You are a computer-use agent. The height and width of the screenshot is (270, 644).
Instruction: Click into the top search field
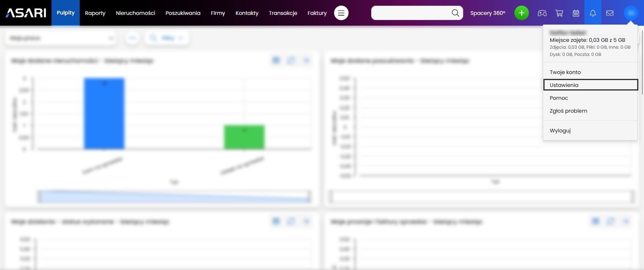click(x=411, y=13)
